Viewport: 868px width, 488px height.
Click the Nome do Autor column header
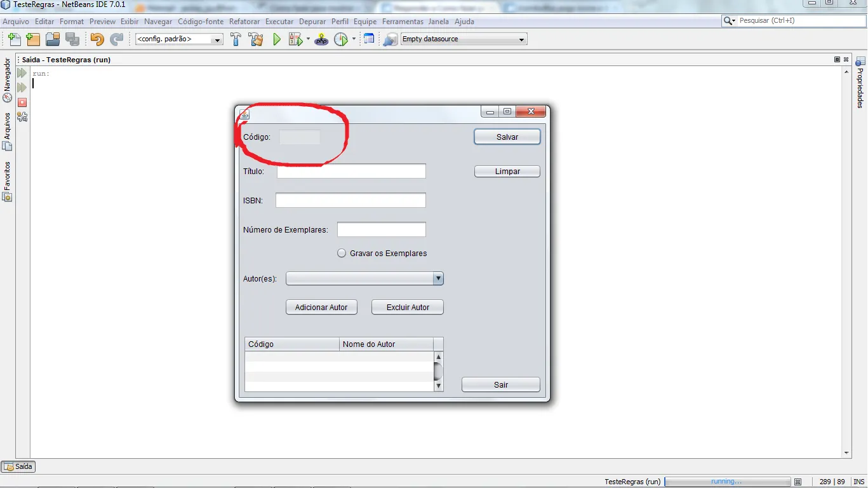pyautogui.click(x=387, y=344)
